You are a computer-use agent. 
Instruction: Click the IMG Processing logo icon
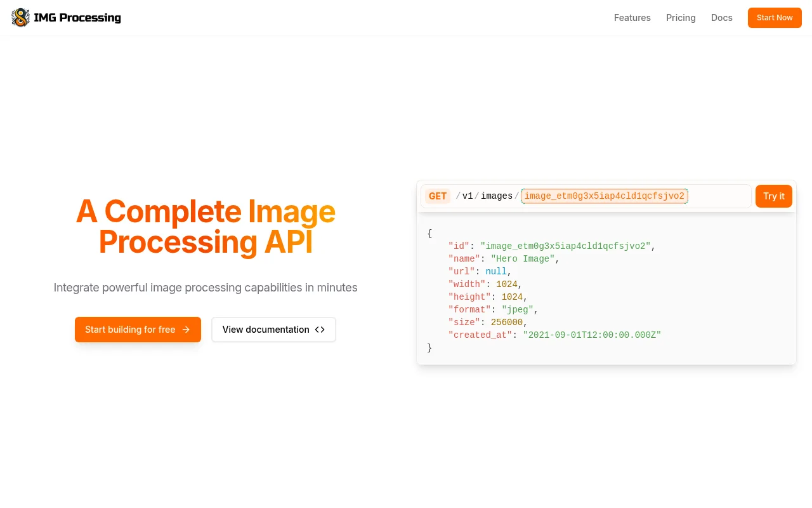click(x=20, y=18)
